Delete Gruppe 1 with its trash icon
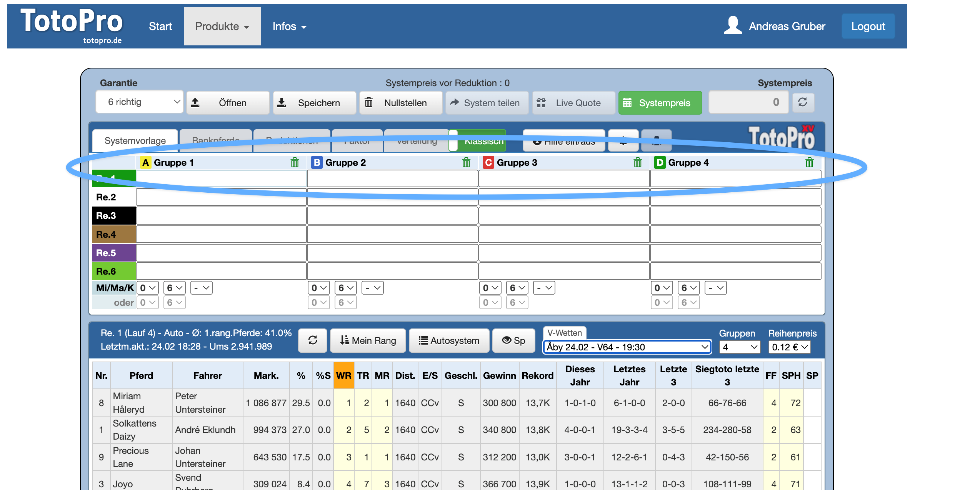Viewport: 980px width, 490px height. coord(295,163)
